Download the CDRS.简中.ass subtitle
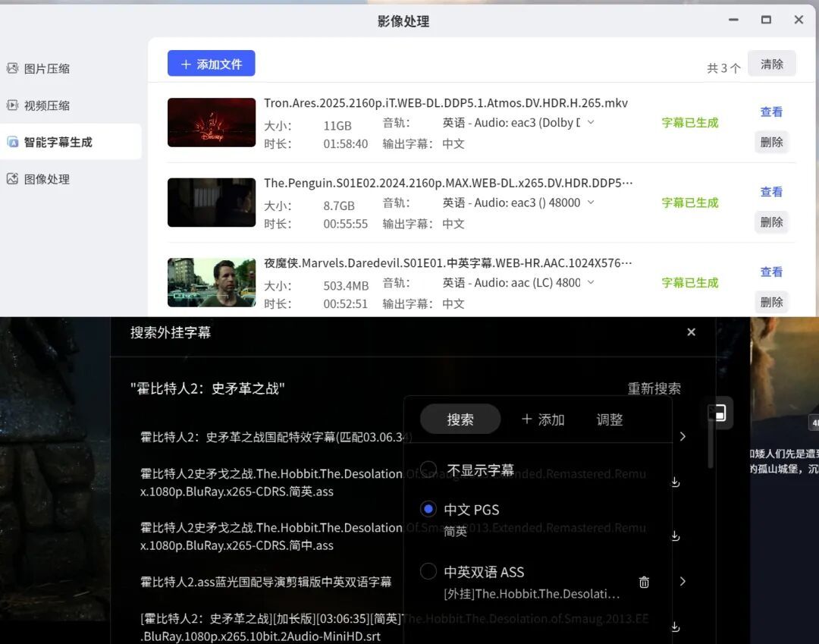The height and width of the screenshot is (644, 819). [676, 536]
